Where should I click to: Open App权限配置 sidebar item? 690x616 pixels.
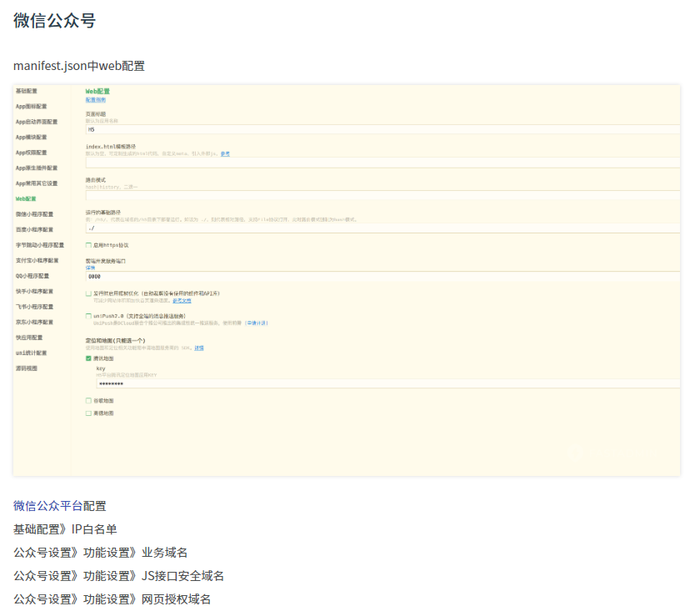(x=31, y=153)
